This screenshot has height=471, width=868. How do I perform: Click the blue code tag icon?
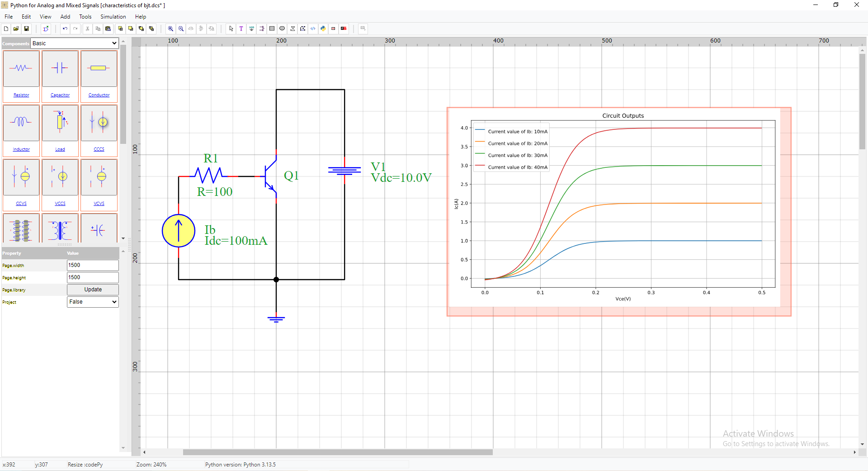pos(313,29)
